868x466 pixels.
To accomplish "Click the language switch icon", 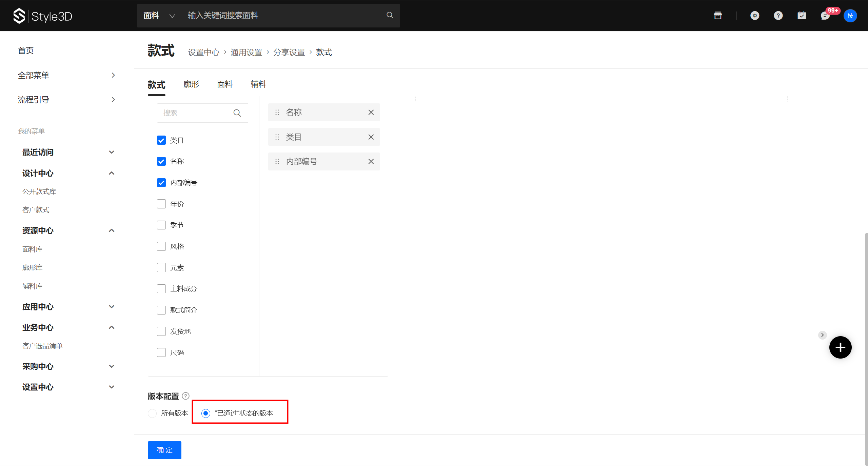I will pyautogui.click(x=755, y=16).
